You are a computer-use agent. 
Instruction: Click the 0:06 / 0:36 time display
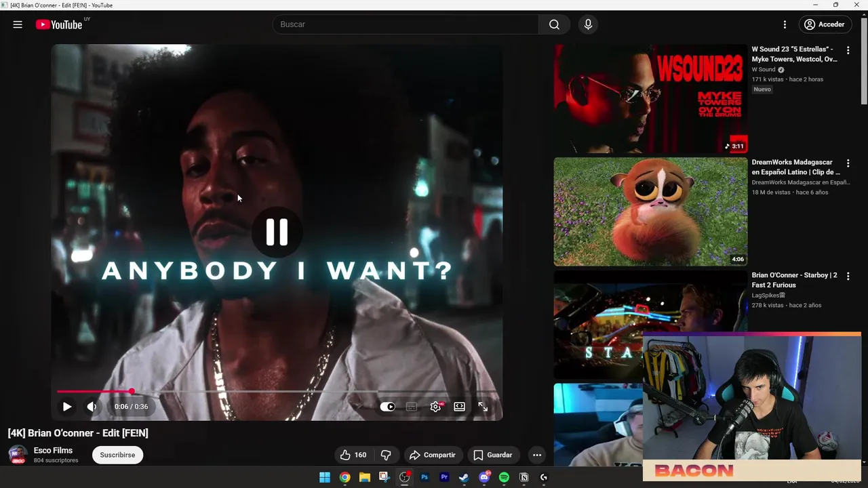(131, 407)
